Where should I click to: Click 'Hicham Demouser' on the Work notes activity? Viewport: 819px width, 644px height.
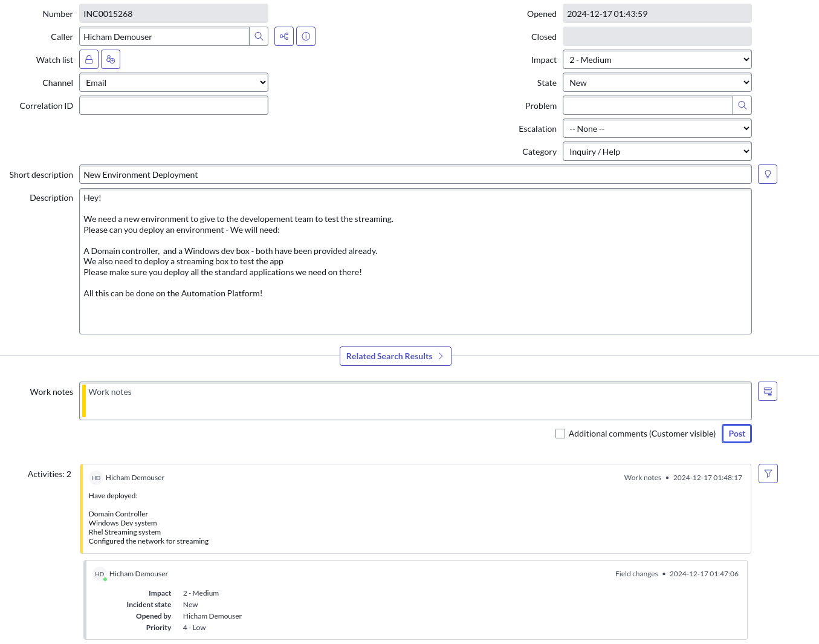point(135,478)
